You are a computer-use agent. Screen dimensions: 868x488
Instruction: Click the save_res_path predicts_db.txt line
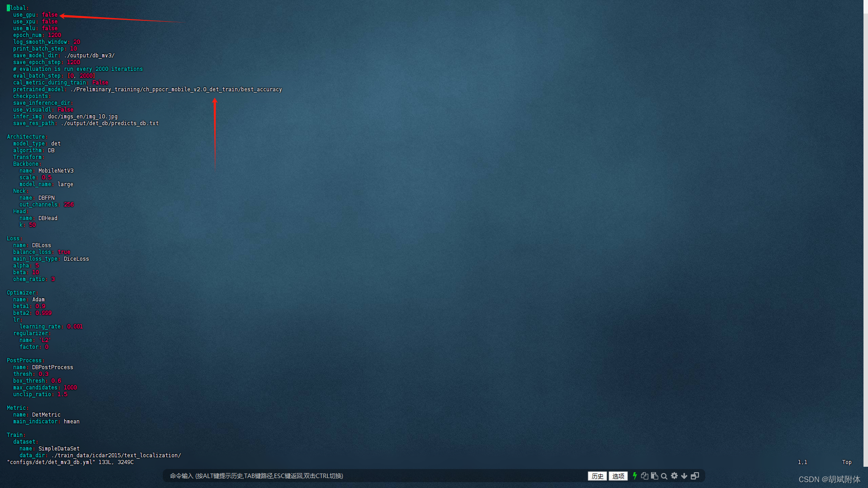pos(86,123)
